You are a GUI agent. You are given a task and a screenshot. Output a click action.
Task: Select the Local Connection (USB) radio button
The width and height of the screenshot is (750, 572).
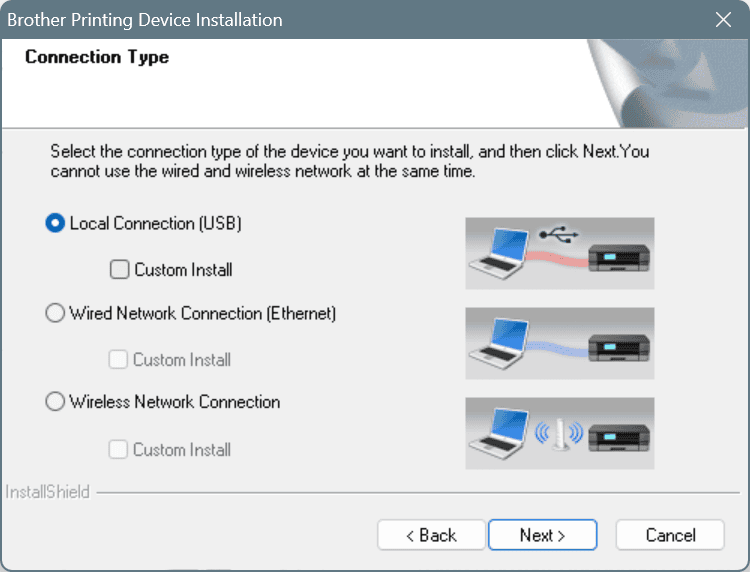point(56,224)
